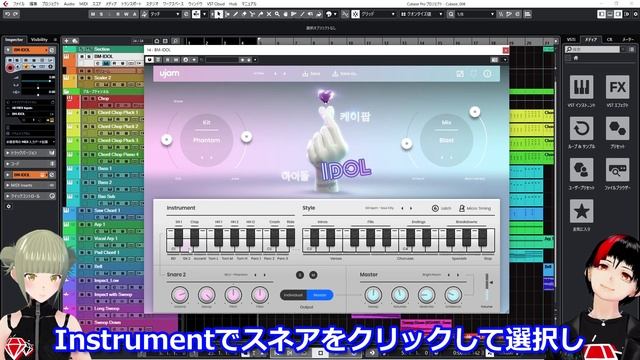Select the Object Selection arrow tool
640x360 pixels.
click(219, 14)
